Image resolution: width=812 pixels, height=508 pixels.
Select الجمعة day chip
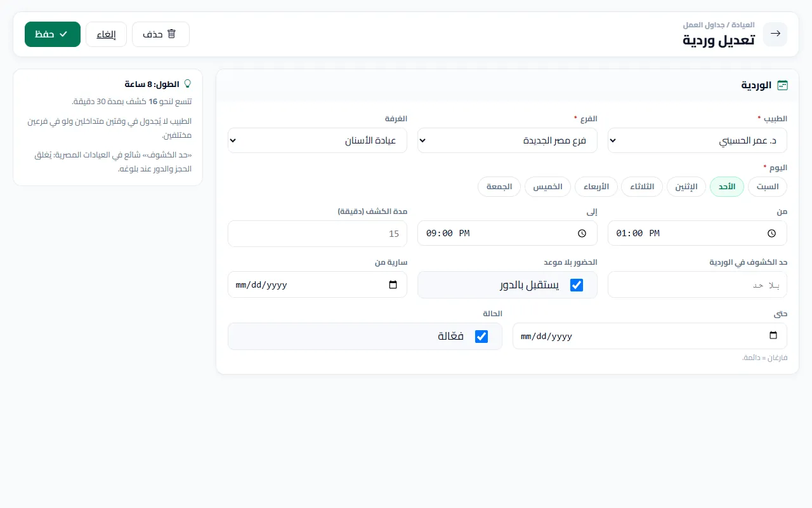point(499,187)
